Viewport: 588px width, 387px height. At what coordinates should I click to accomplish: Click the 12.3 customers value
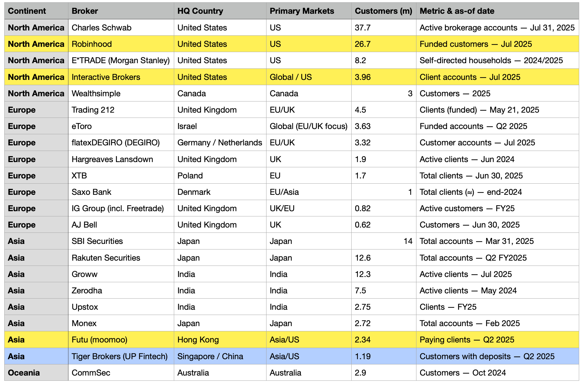pyautogui.click(x=384, y=274)
